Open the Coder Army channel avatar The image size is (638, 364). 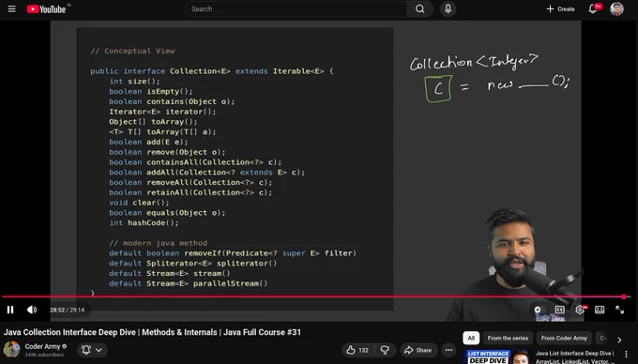[x=12, y=349]
